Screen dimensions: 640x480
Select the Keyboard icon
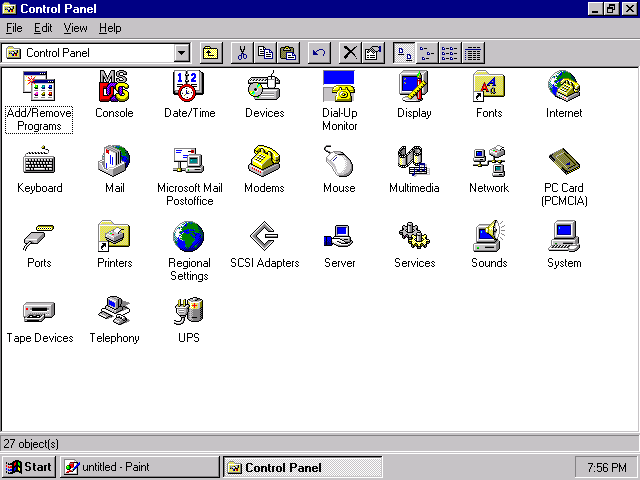coord(39,161)
